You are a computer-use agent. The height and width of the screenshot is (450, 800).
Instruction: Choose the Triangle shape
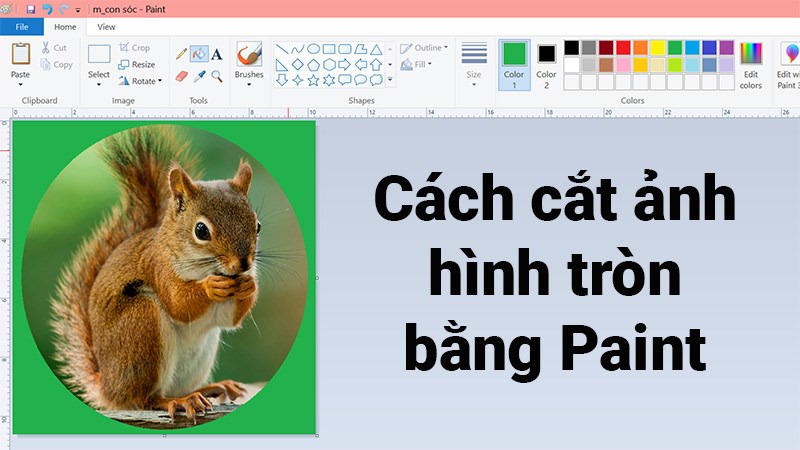[377, 49]
